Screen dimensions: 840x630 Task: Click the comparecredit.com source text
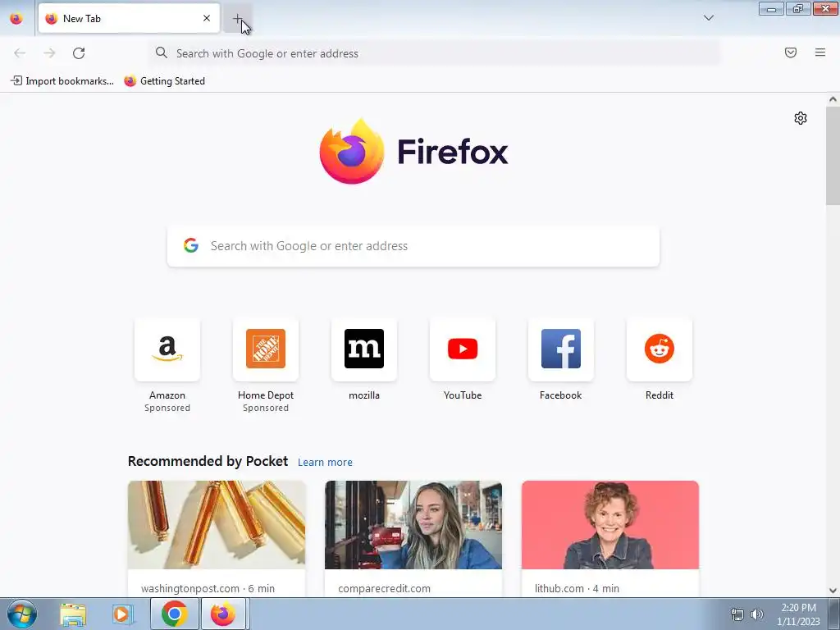(384, 588)
